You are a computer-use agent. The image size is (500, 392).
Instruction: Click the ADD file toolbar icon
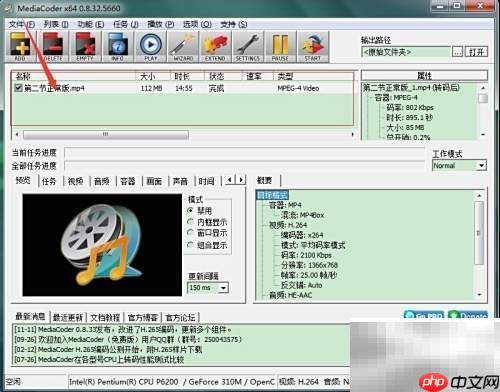pos(20,46)
